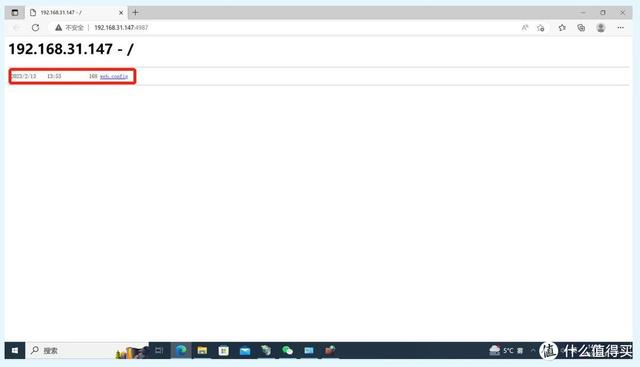This screenshot has width=640, height=367.
Task: Click the taskbar search box
Action: (87, 351)
